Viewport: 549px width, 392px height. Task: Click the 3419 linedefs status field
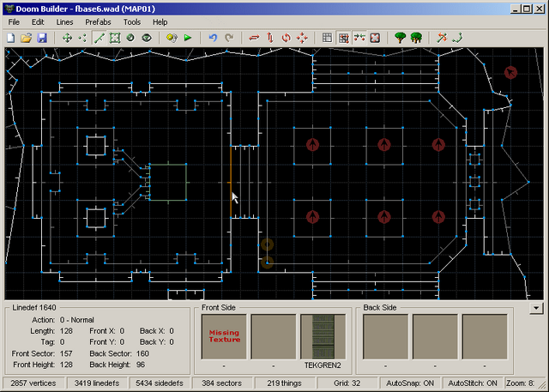pyautogui.click(x=97, y=383)
